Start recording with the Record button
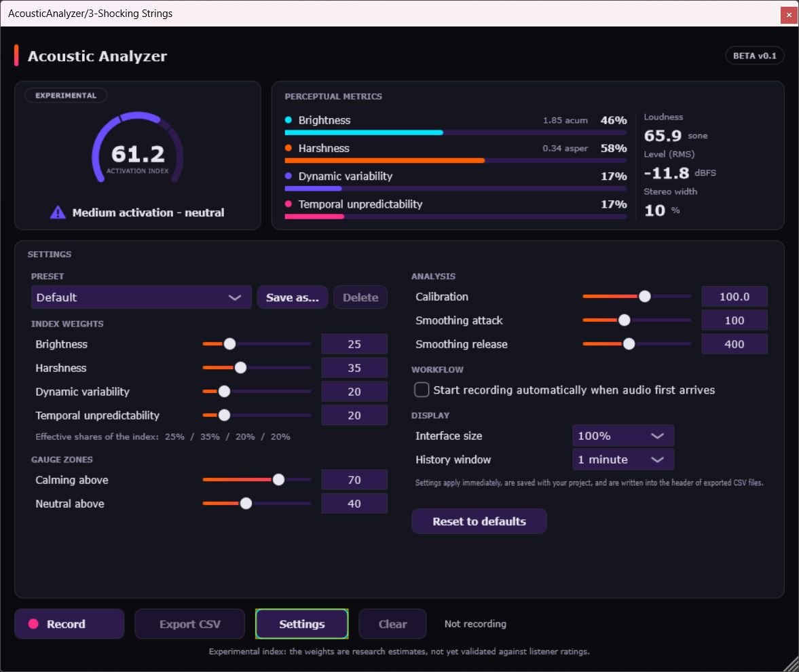Viewport: 799px width, 672px height. [69, 624]
